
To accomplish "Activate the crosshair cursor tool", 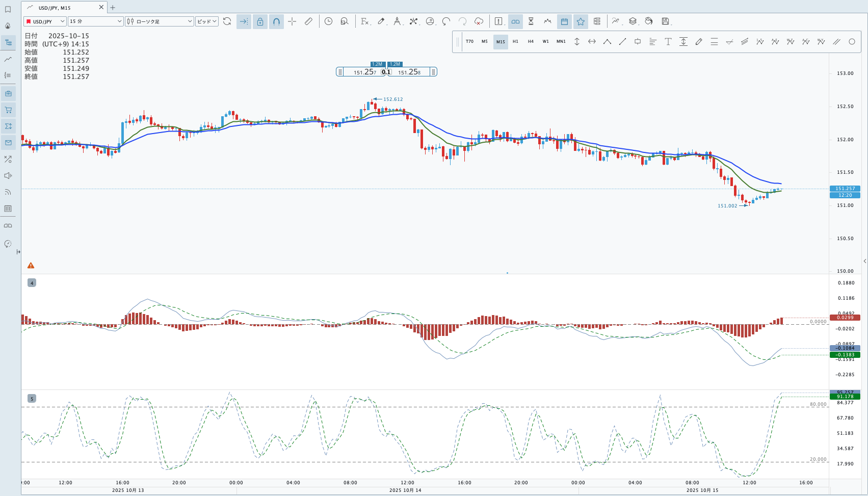I will [292, 21].
